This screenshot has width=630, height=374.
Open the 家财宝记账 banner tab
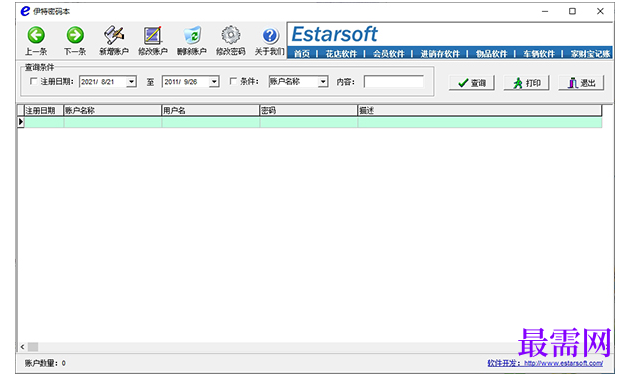click(x=591, y=53)
